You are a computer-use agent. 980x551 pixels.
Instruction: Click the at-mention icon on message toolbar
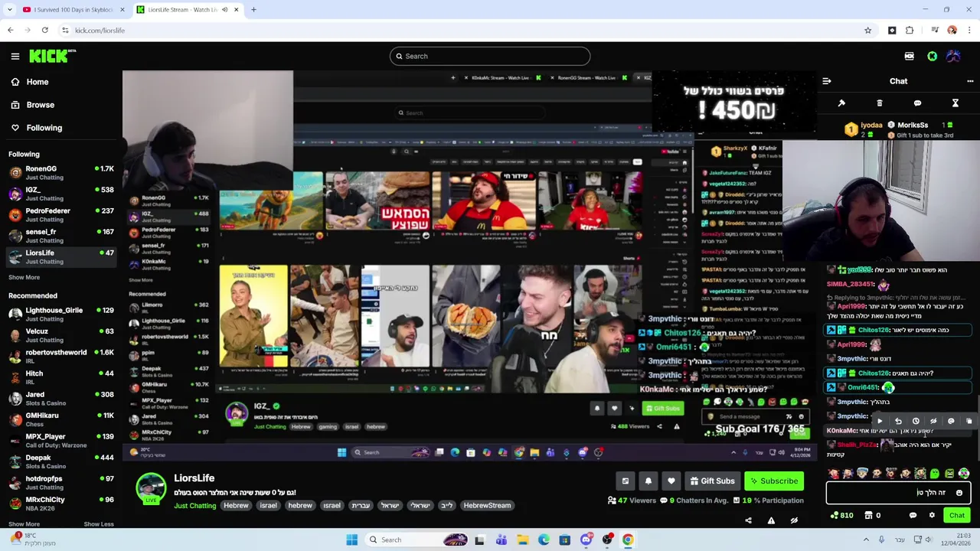[x=951, y=421]
